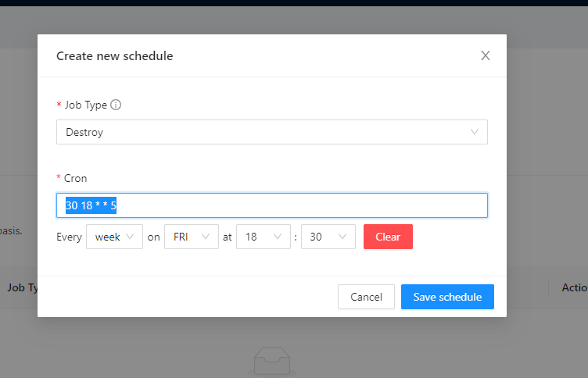Click the Job Type field label
This screenshot has width=588, height=378.
[x=85, y=105]
